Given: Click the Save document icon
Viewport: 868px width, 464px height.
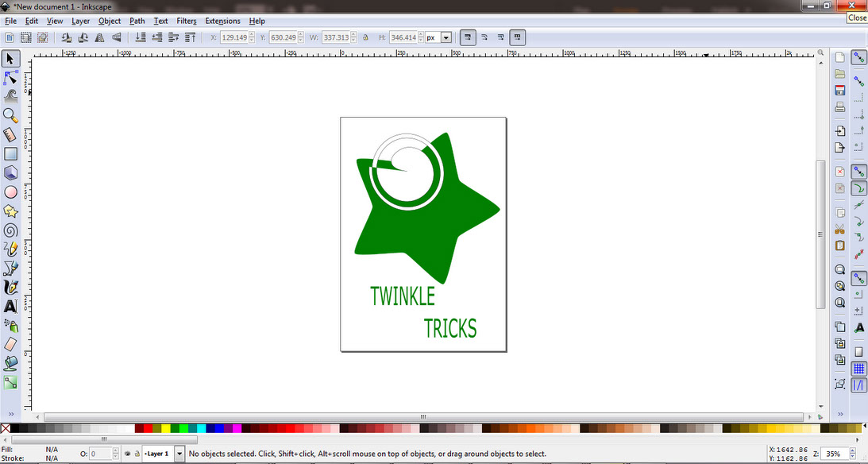Looking at the screenshot, I should coord(839,91).
